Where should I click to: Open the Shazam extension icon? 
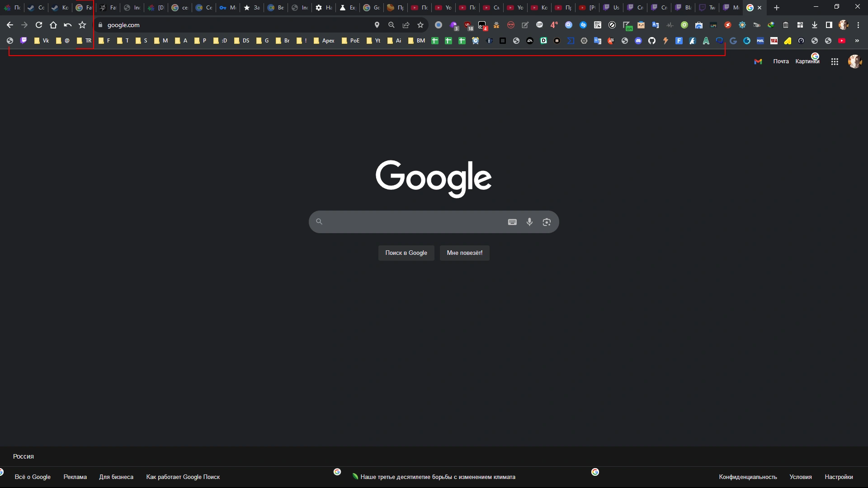coord(583,25)
